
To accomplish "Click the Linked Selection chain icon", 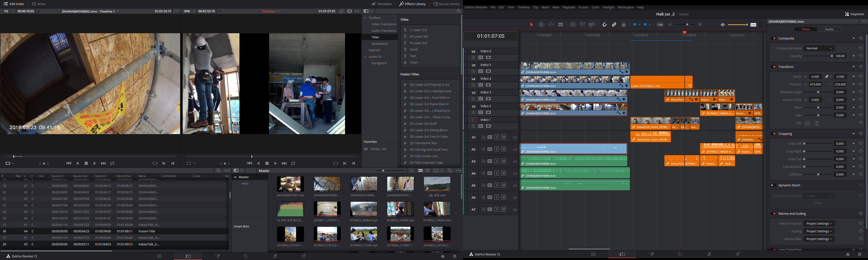I will 614,25.
